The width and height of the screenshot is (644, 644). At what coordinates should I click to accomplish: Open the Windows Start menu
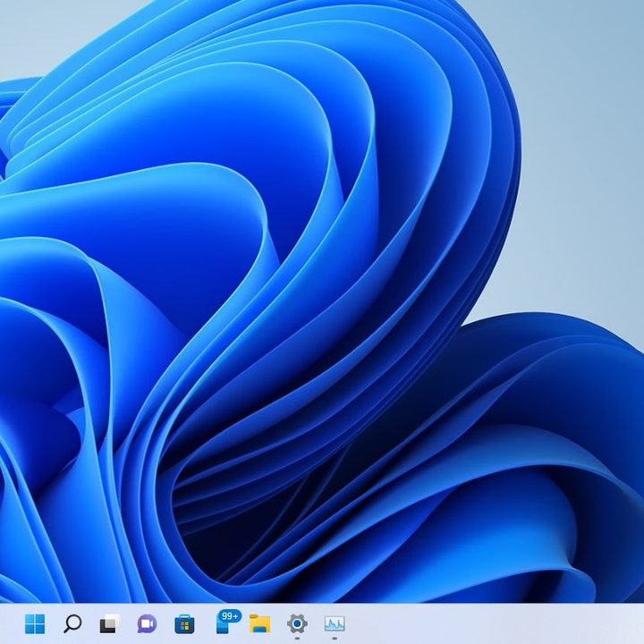point(35,624)
